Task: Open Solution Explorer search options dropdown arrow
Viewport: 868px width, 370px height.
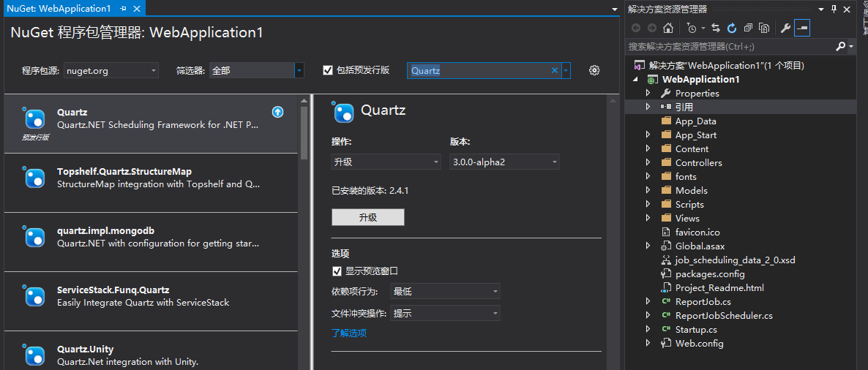Action: (x=851, y=47)
